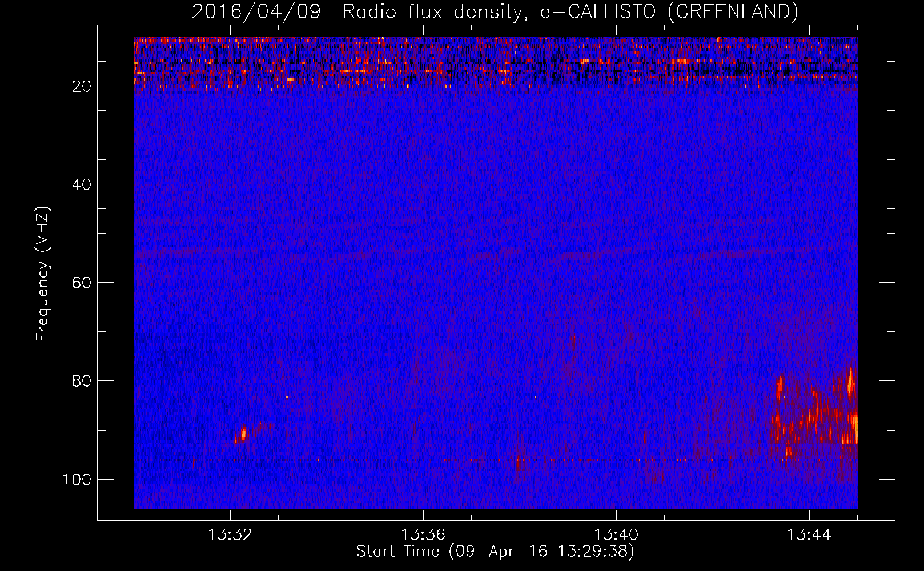Click the 13:32 time tick label
924x571 pixels.
point(230,535)
